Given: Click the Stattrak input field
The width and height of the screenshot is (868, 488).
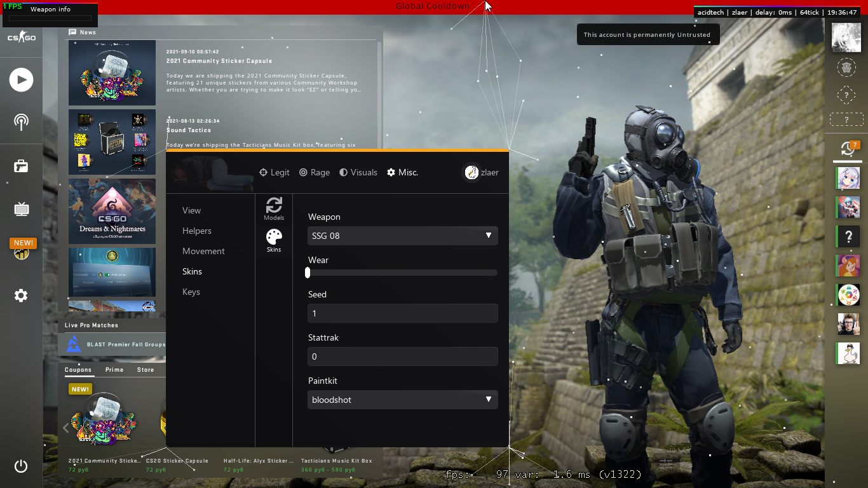Looking at the screenshot, I should (402, 356).
